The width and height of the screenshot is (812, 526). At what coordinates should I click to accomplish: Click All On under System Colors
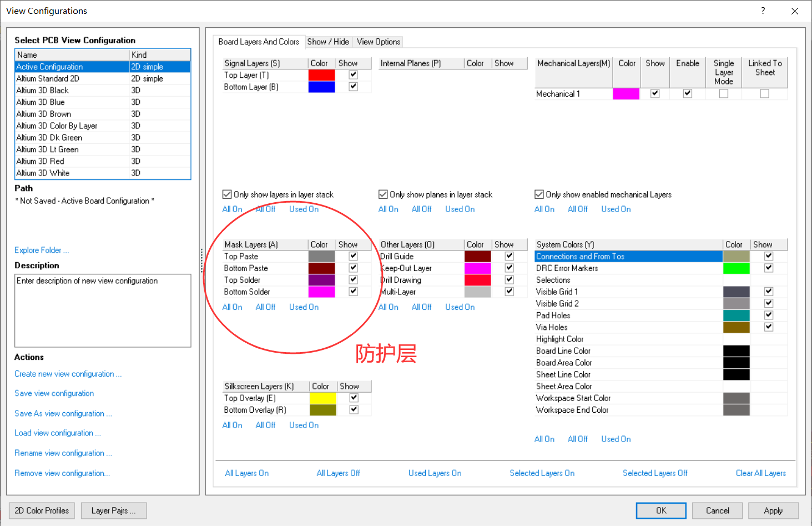click(544, 439)
